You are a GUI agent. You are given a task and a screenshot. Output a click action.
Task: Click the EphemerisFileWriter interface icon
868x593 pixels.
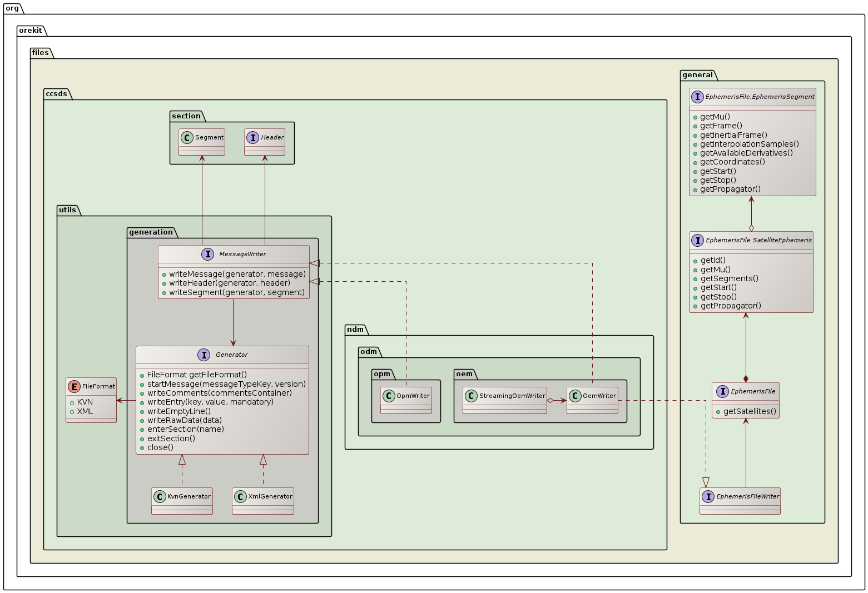pyautogui.click(x=708, y=497)
